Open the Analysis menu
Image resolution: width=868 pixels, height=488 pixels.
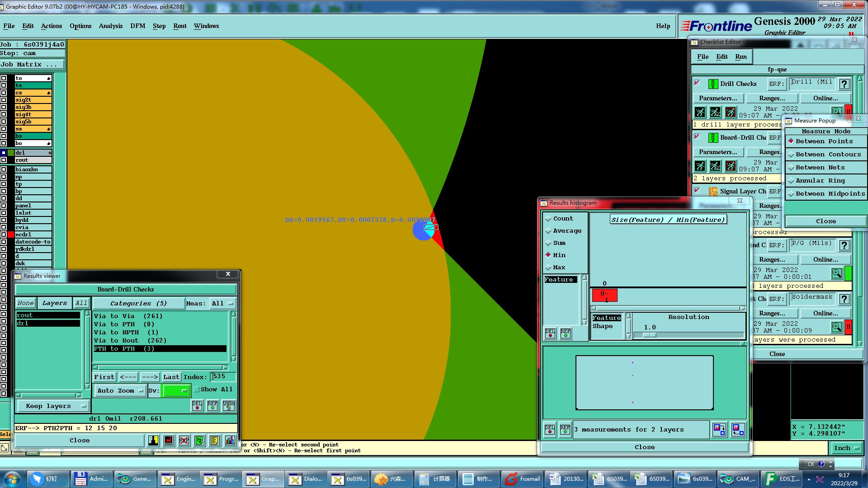[111, 26]
